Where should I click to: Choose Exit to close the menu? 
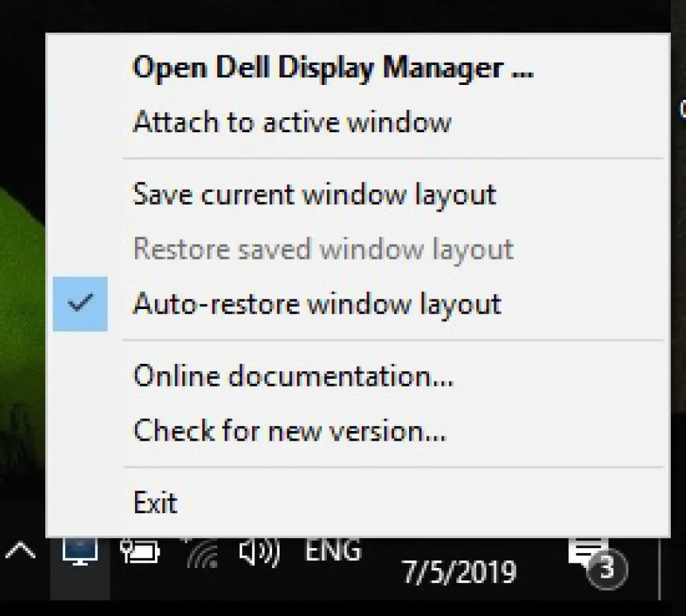[x=155, y=502]
